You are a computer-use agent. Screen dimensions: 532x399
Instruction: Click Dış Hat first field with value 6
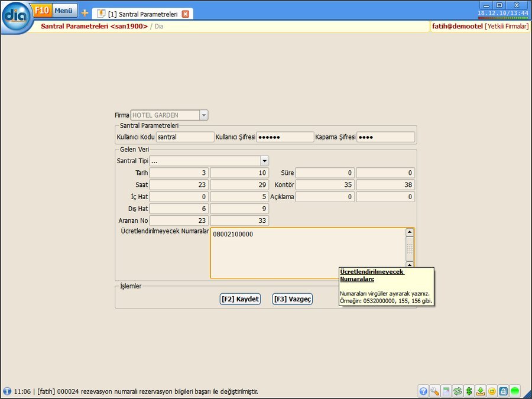click(179, 209)
